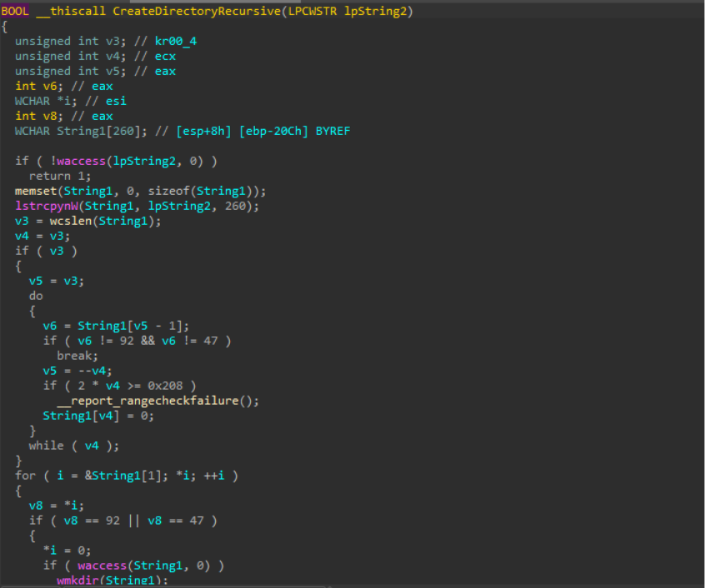Click the 'return 1;' statement
This screenshot has height=588, width=705.
(60, 176)
